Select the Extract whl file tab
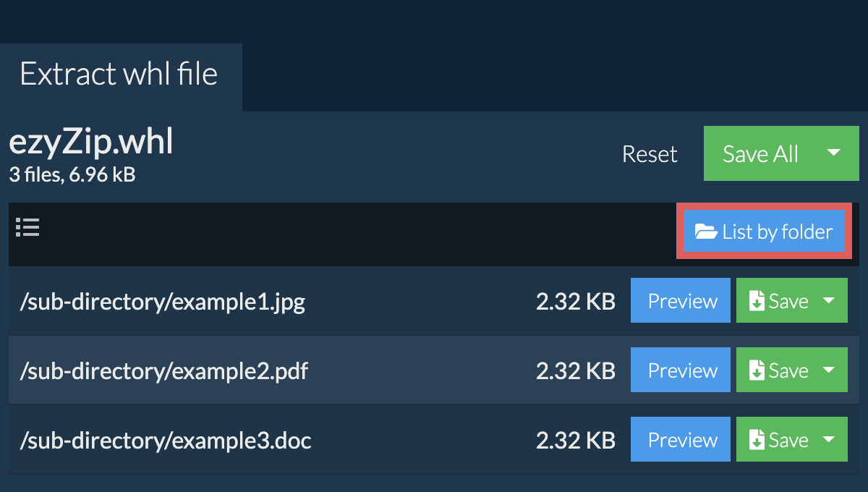868x492 pixels. click(120, 73)
